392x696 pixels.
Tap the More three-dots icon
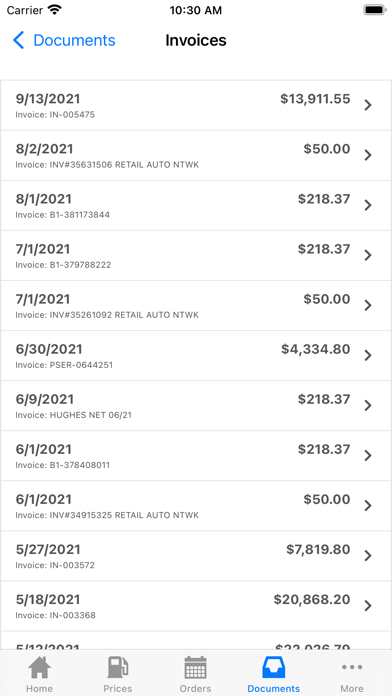pos(352,667)
